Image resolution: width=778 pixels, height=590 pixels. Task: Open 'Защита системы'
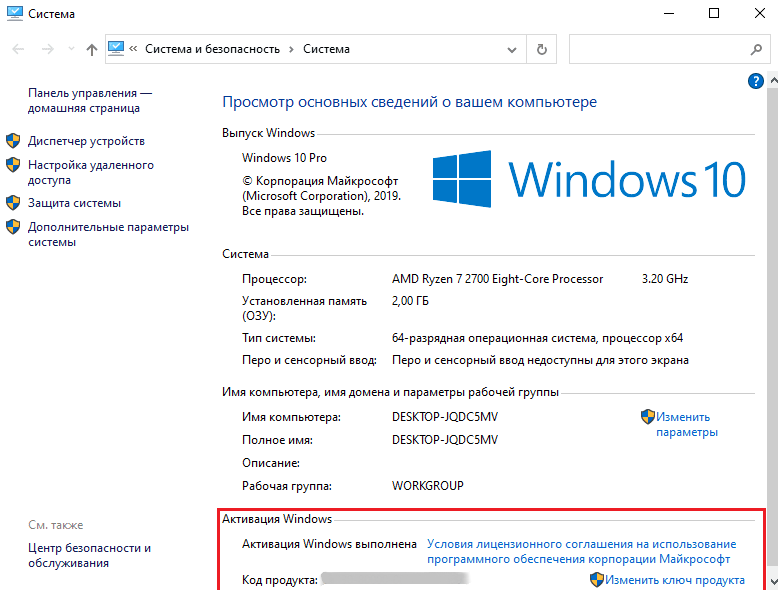click(74, 203)
